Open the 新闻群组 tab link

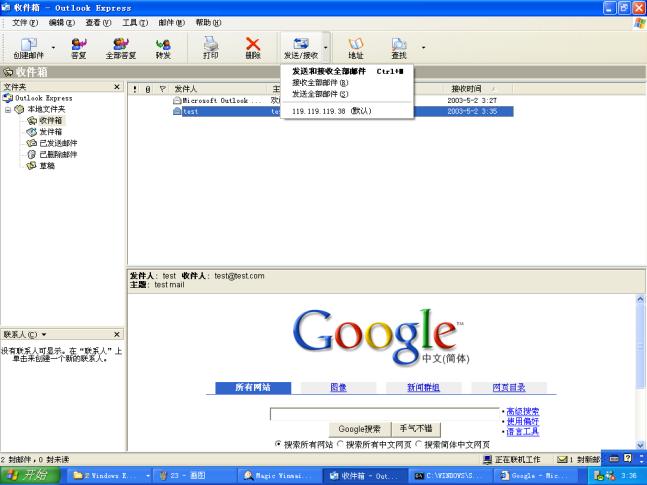pos(423,388)
